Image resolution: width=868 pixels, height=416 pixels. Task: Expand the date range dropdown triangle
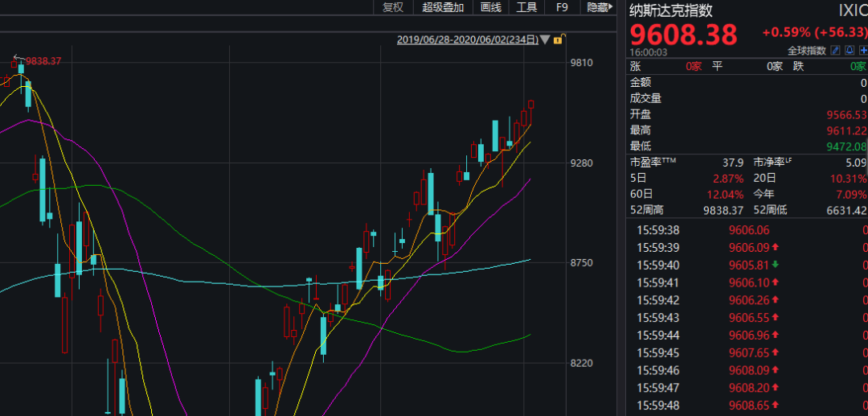click(545, 39)
